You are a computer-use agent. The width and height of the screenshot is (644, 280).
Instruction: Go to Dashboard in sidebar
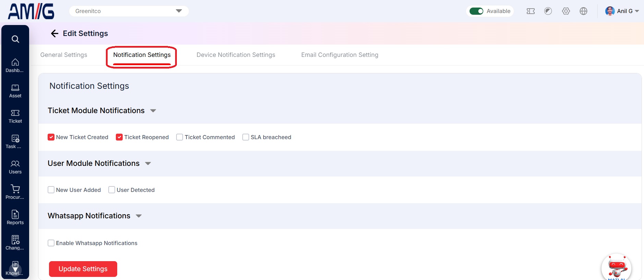point(15,65)
